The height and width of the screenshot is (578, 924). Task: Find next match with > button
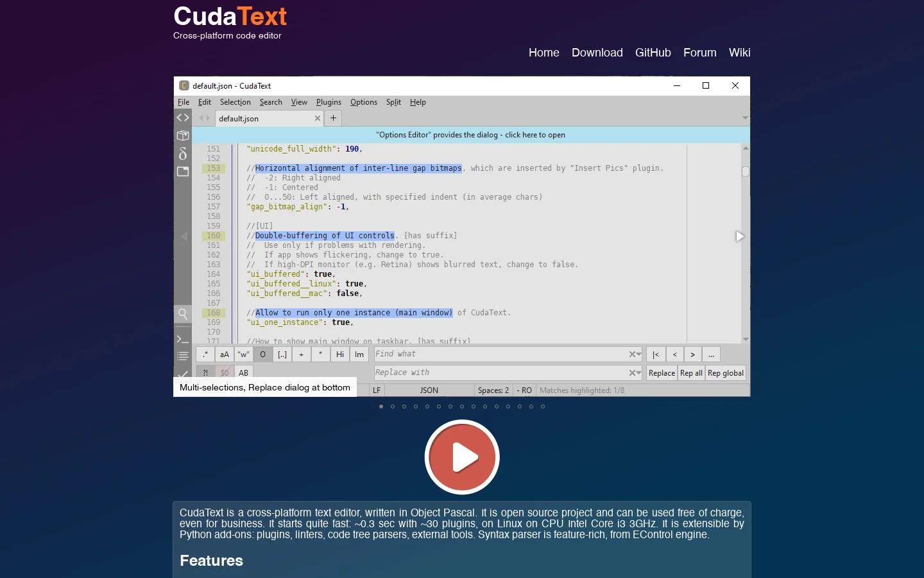click(692, 355)
